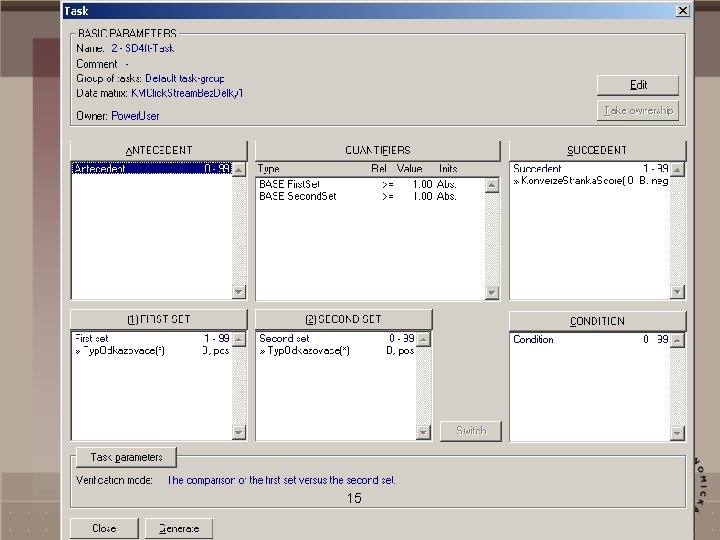The width and height of the screenshot is (720, 540).
Task: Click the data matrix name KMClickStreamBezDelky1
Action: (x=187, y=93)
